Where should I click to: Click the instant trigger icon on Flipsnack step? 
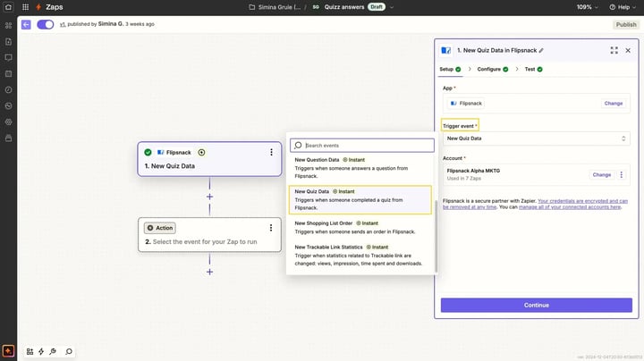point(201,152)
